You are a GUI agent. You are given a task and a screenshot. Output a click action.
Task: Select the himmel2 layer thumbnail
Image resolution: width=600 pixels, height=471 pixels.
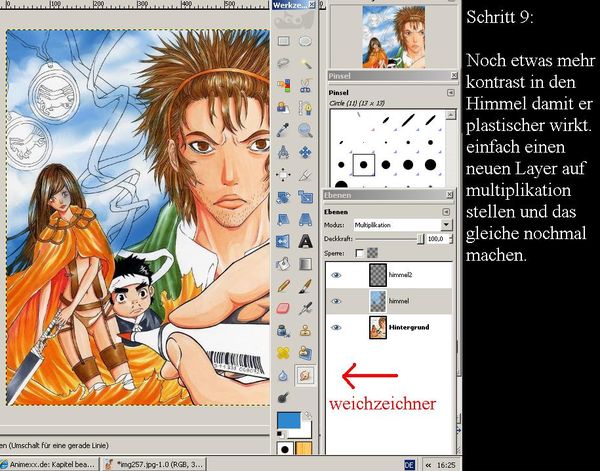pos(378,275)
